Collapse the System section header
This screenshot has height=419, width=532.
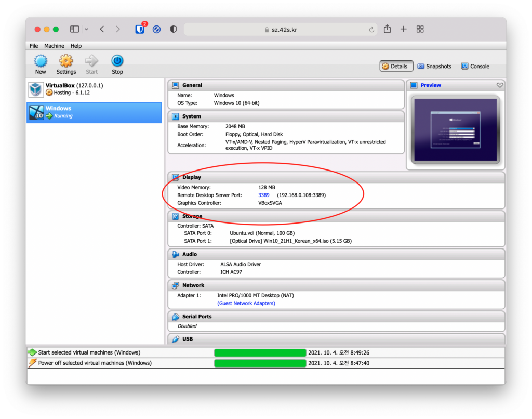pos(286,116)
